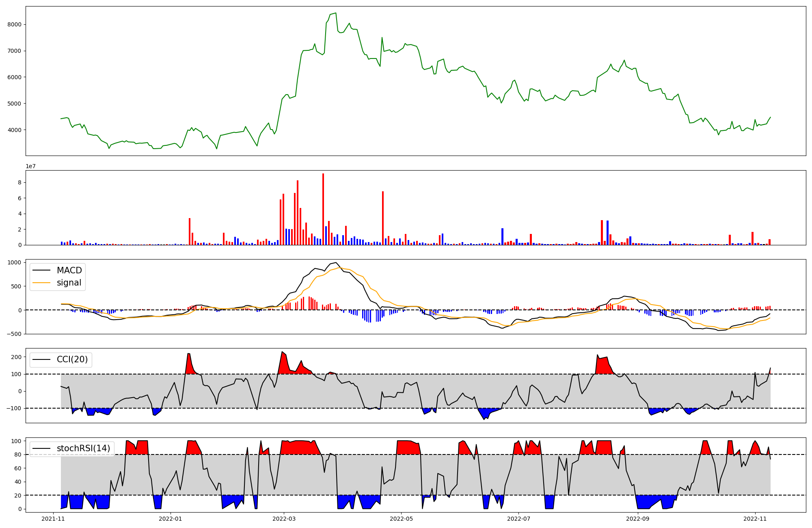Select the stochRSI(14) legend entry
Image resolution: width=812 pixels, height=528 pixels.
tap(83, 448)
